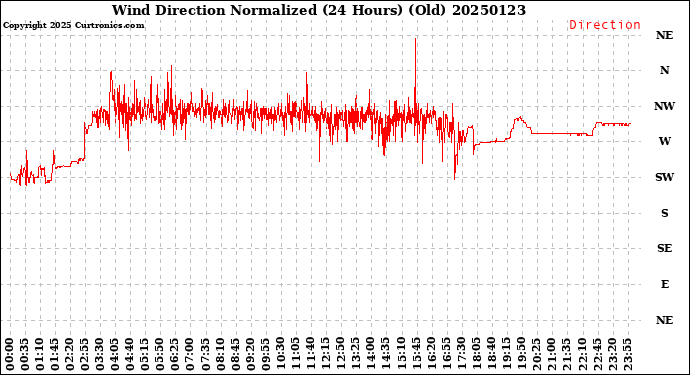The image size is (690, 375).
Task: Click the bottom 'NE' axis label
Action: point(664,320)
